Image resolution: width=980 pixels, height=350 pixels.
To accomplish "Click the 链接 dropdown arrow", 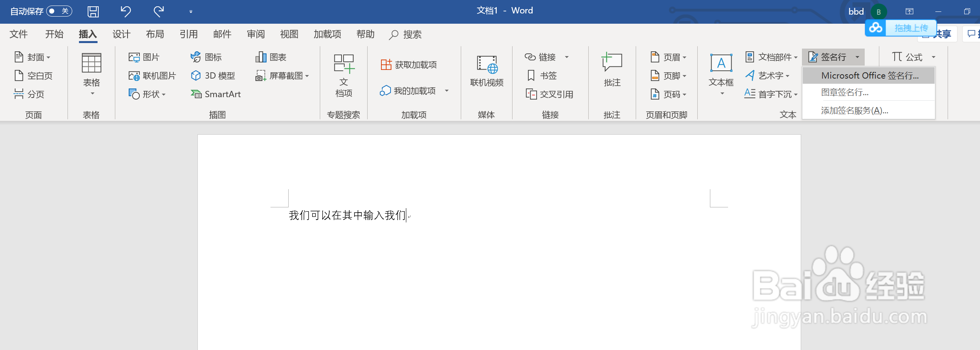I will pyautogui.click(x=567, y=57).
